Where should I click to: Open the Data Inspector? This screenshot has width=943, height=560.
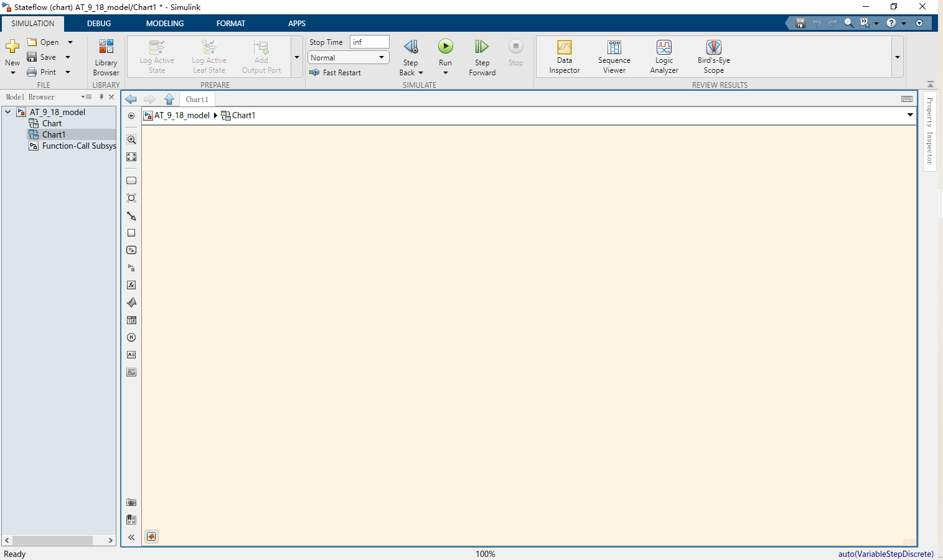(565, 57)
